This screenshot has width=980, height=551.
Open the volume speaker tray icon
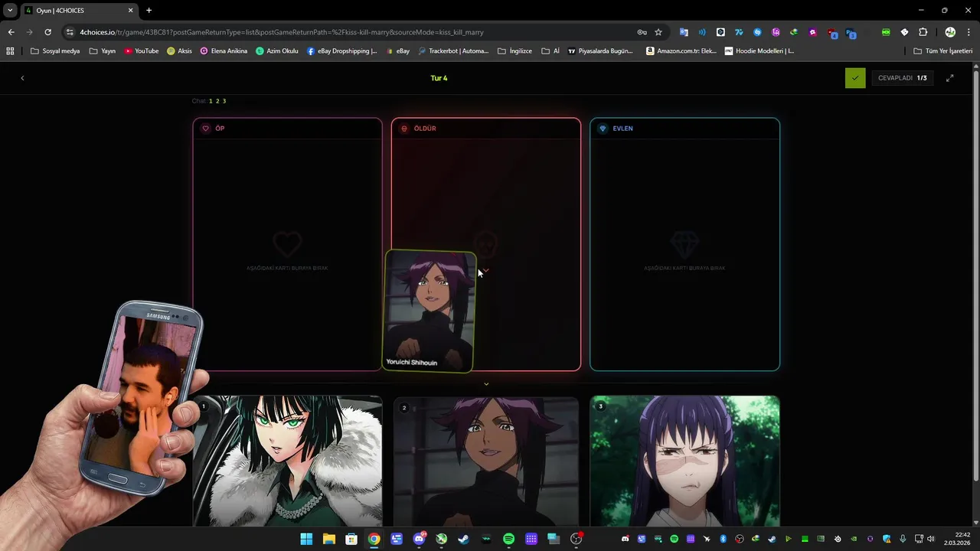(930, 539)
